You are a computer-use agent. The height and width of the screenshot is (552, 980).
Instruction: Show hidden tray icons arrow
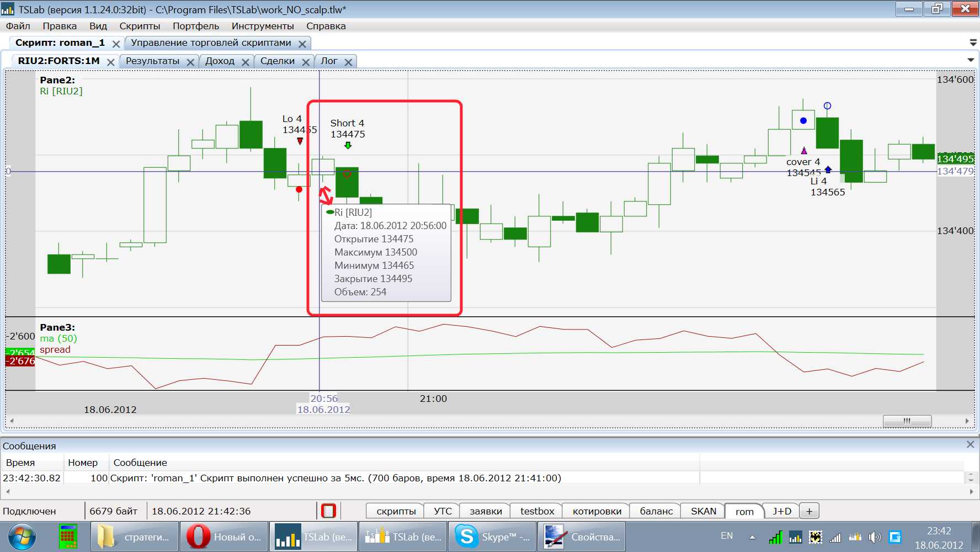(x=752, y=537)
